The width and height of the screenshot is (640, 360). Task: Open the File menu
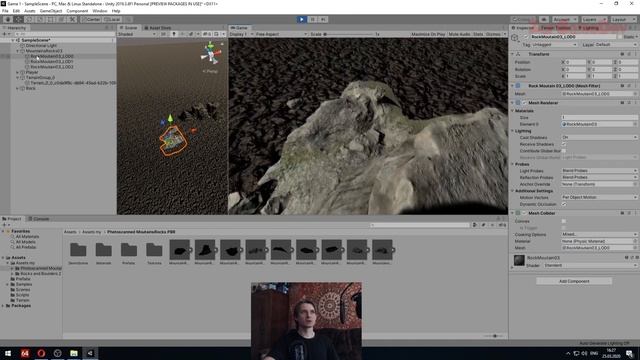click(5, 11)
